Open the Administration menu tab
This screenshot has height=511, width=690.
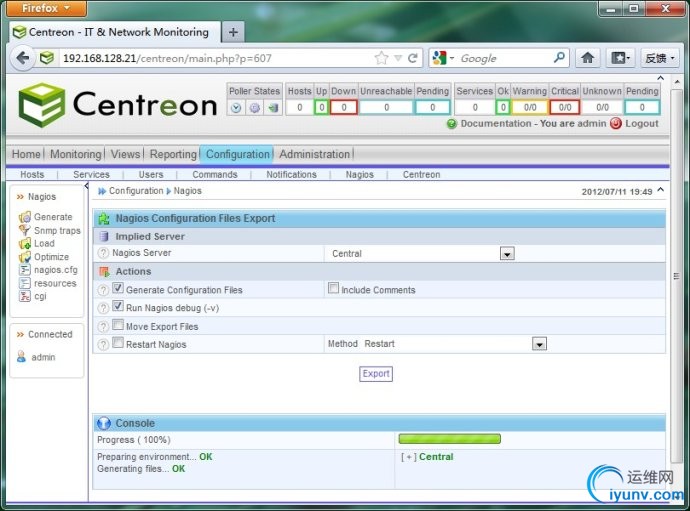pos(315,154)
